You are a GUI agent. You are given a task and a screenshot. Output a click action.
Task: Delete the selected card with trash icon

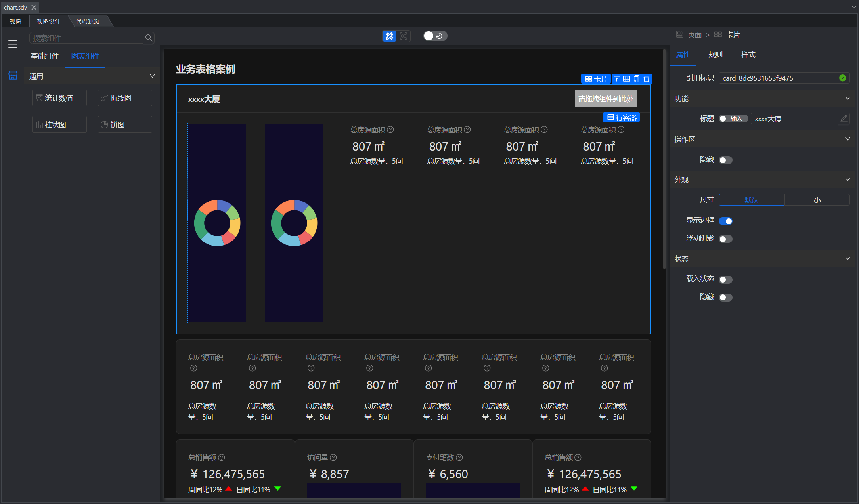pos(646,79)
